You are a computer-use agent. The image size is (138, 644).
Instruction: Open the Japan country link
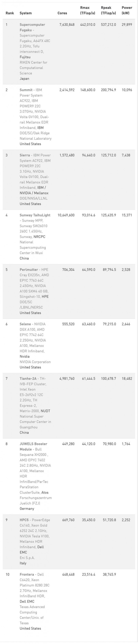click(x=24, y=79)
